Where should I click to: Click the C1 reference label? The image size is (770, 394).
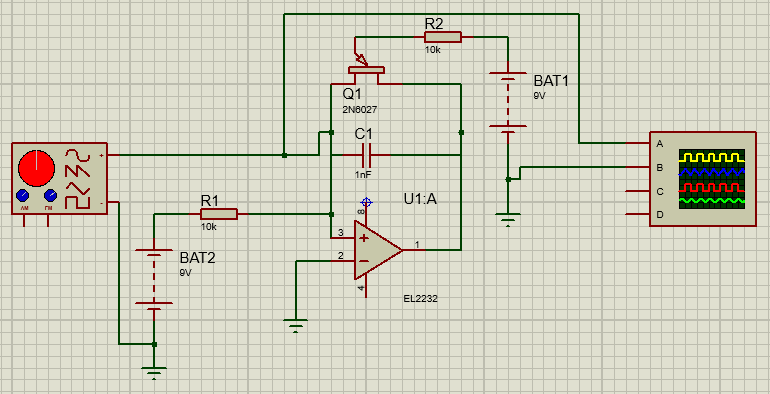pos(364,134)
